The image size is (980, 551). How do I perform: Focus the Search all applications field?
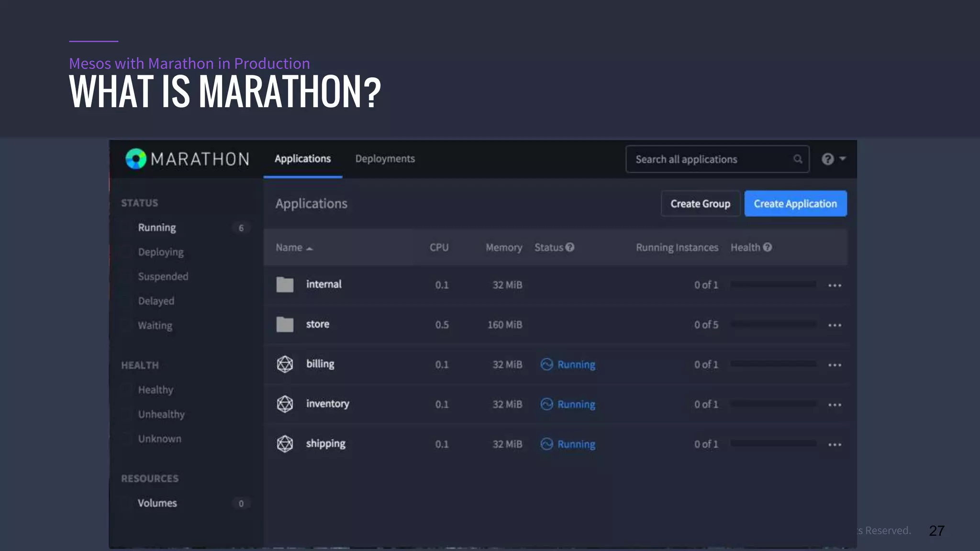717,159
